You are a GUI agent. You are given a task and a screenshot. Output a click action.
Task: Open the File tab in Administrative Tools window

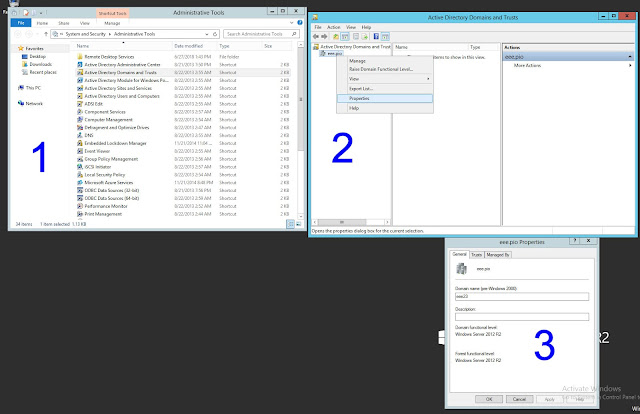[21, 23]
